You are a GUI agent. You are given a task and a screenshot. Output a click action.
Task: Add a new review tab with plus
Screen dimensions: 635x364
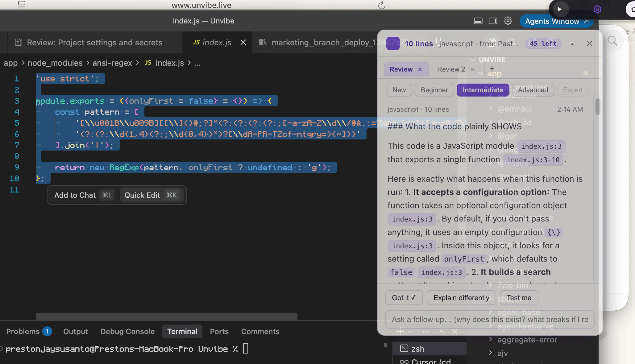[492, 69]
